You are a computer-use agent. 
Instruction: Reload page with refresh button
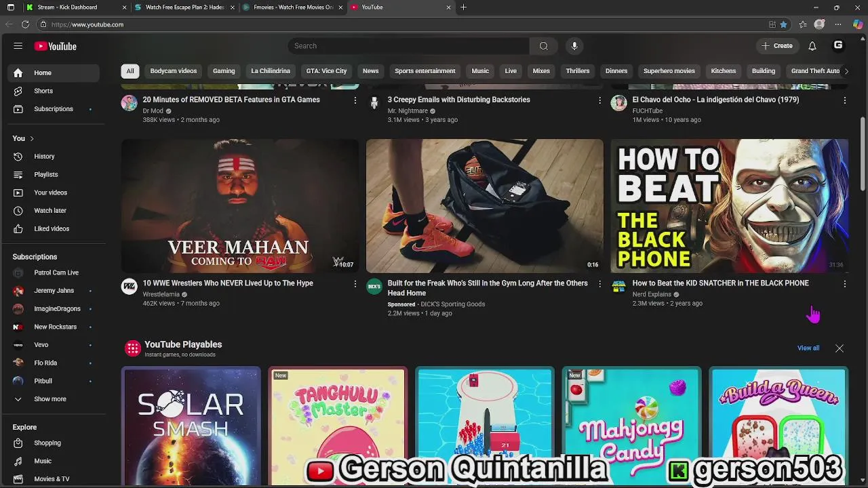click(x=25, y=24)
